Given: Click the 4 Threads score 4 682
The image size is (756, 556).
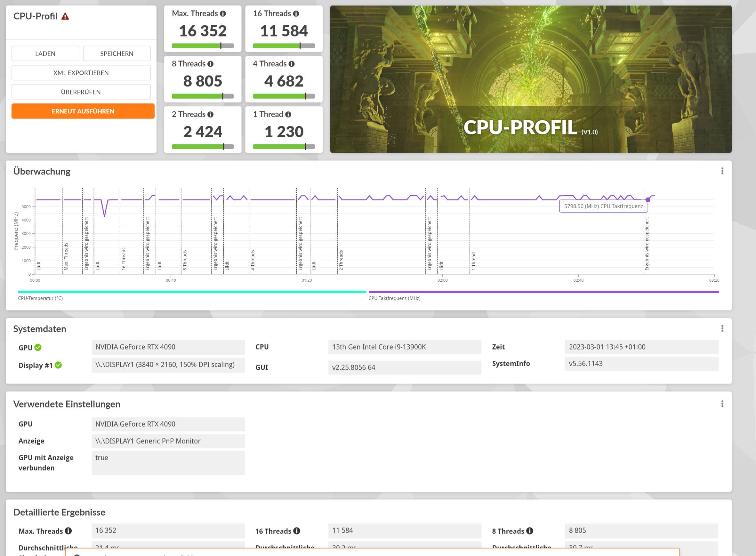Looking at the screenshot, I should coord(284,81).
